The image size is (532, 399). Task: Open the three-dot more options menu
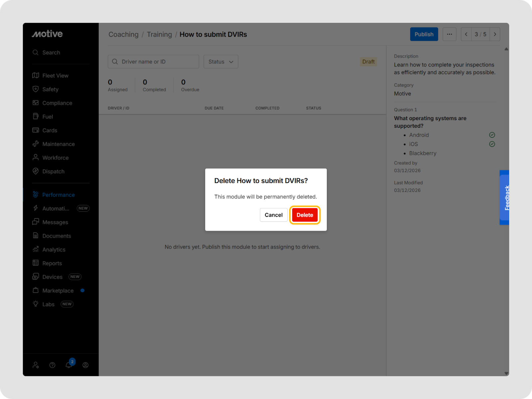449,34
